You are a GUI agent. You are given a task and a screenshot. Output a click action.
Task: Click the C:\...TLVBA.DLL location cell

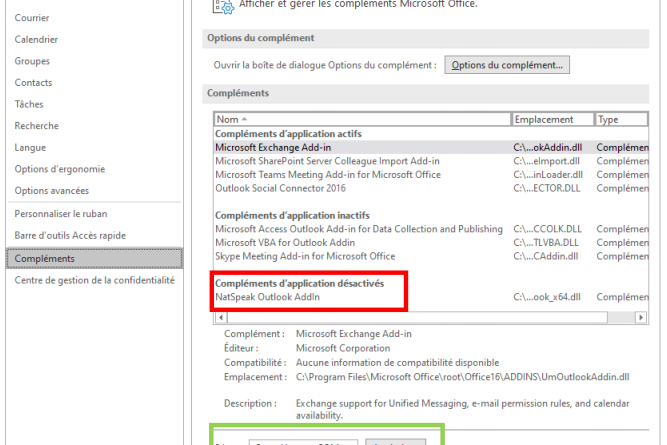546,242
